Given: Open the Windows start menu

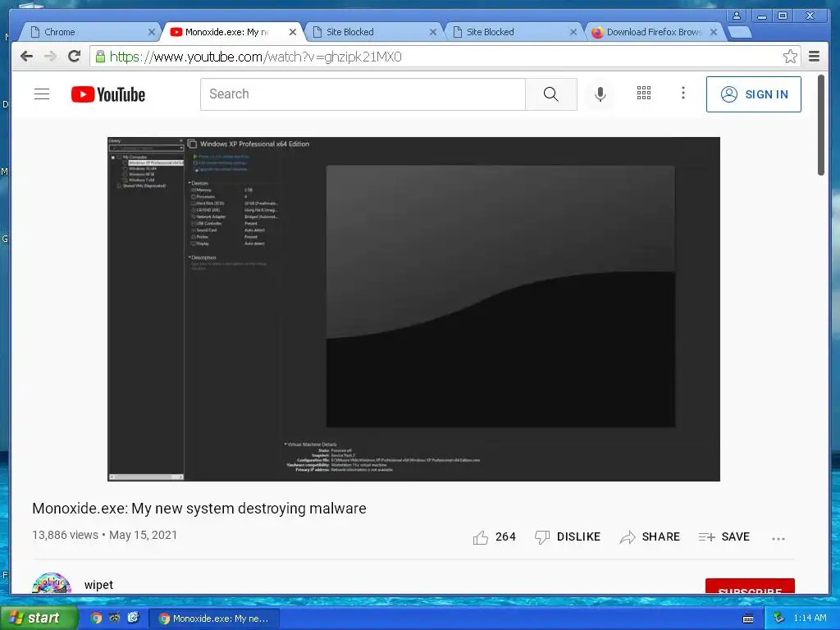Looking at the screenshot, I should 39,618.
